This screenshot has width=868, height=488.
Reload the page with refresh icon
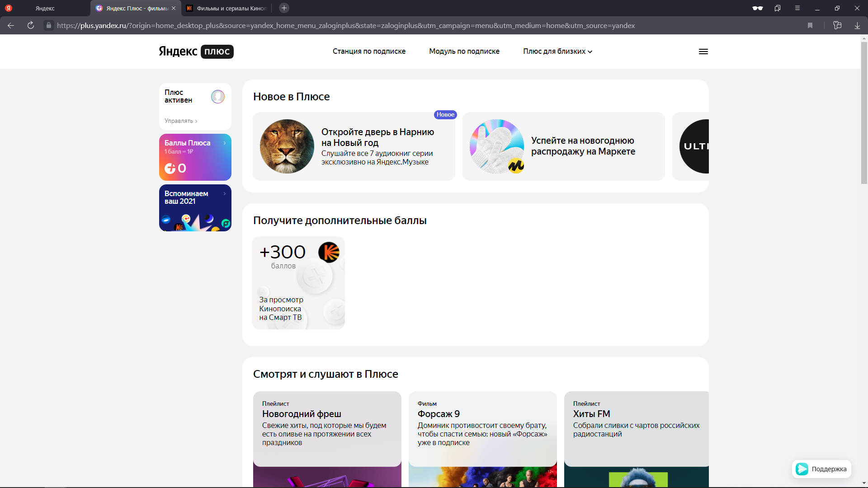pyautogui.click(x=31, y=26)
